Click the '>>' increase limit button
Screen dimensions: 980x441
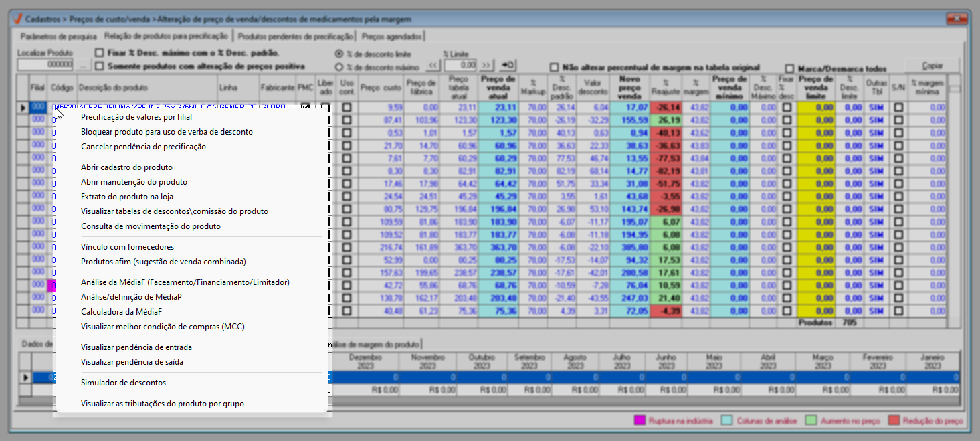487,65
